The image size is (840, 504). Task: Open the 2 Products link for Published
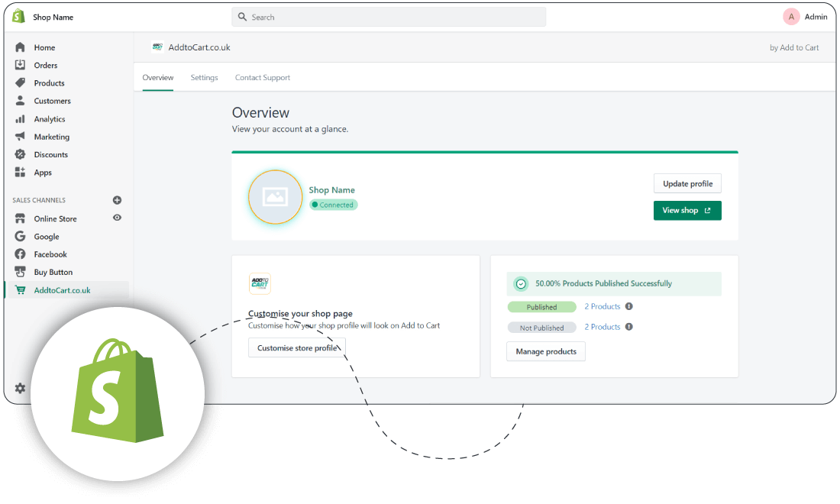coord(603,307)
